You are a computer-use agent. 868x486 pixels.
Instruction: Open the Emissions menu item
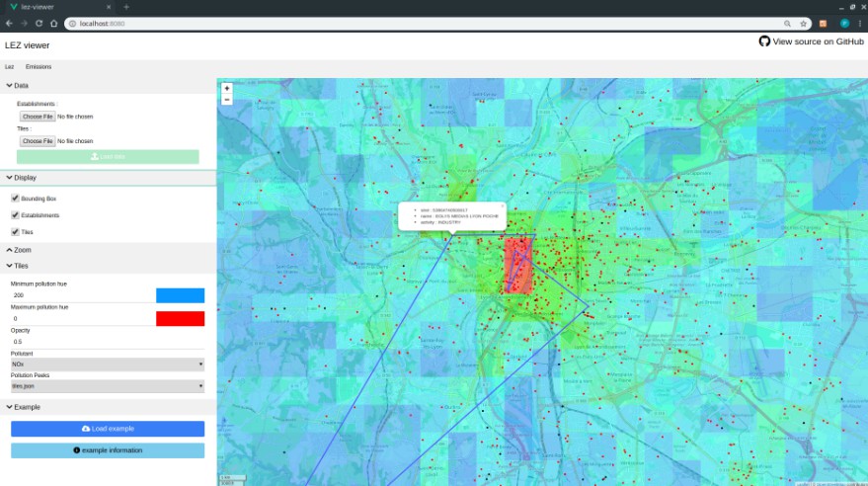click(39, 67)
